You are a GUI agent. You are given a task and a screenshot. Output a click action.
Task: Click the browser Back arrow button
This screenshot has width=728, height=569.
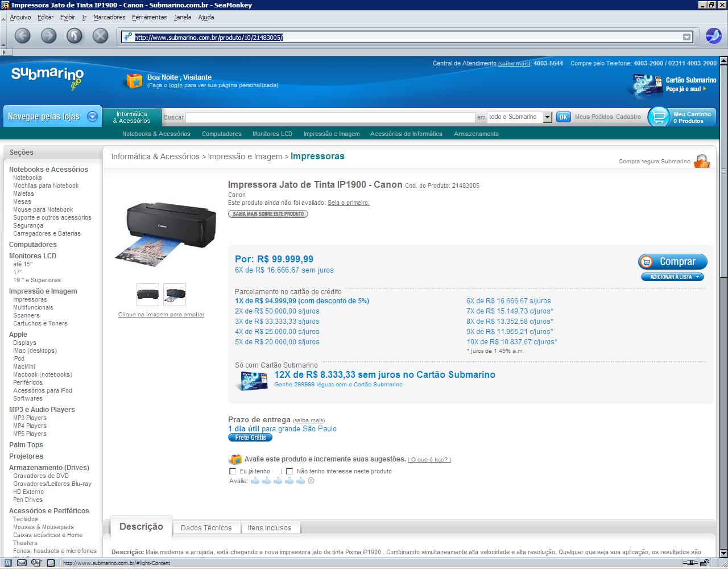tap(22, 36)
